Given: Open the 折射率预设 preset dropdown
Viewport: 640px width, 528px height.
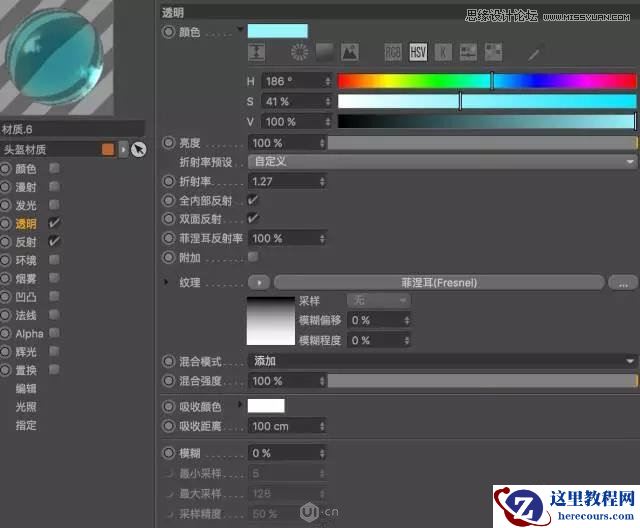Looking at the screenshot, I should click(442, 162).
